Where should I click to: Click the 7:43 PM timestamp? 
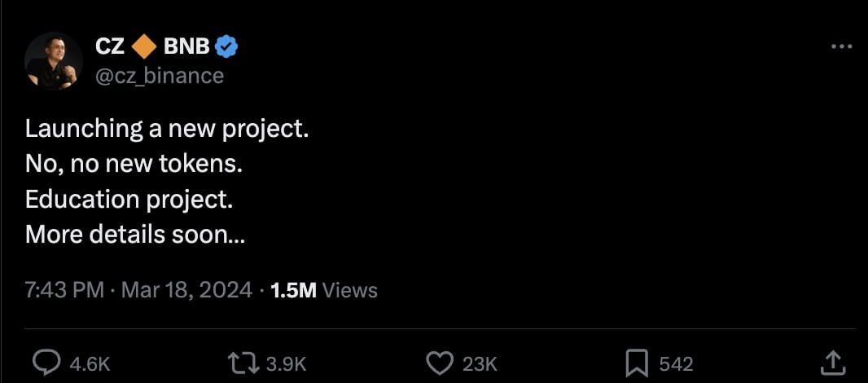[64, 290]
